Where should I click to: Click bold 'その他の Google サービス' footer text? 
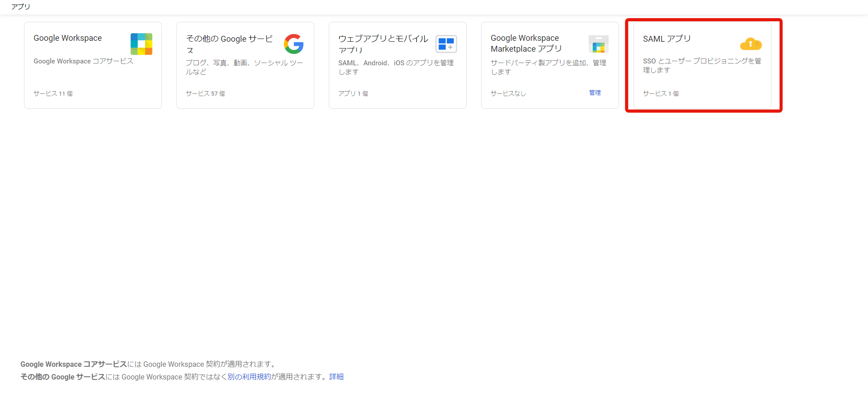coord(63,377)
